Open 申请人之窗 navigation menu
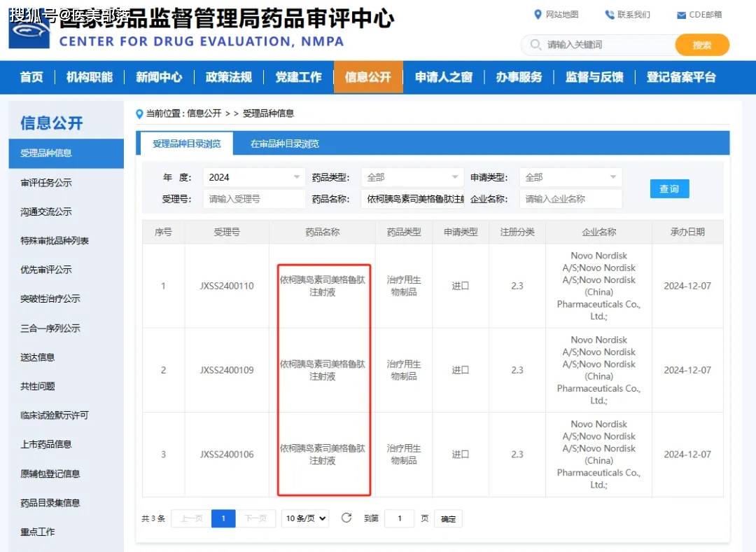756x552 pixels. pos(444,77)
